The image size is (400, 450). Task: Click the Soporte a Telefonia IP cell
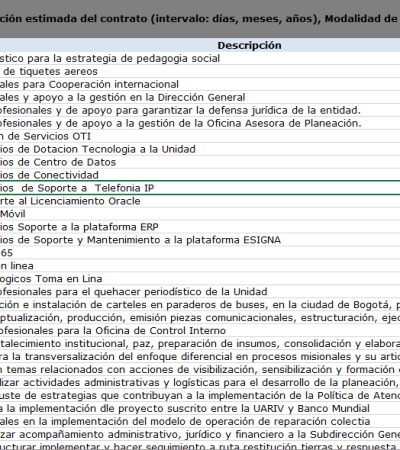[x=200, y=188]
